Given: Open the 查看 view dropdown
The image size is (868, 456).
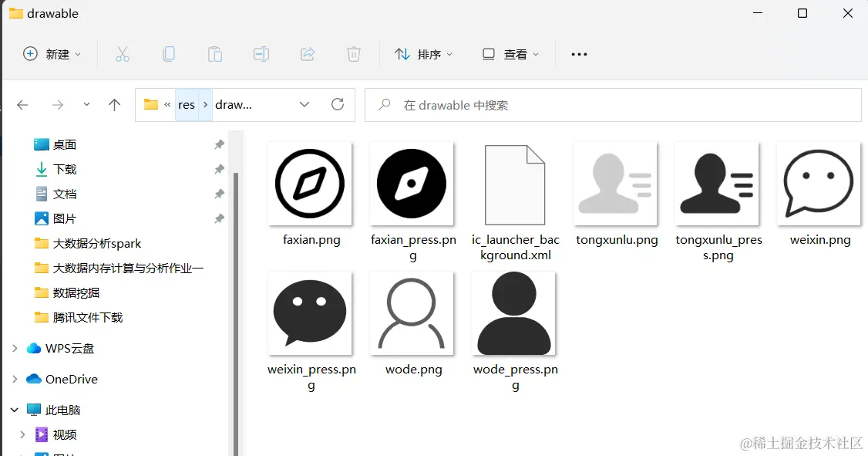Looking at the screenshot, I should point(510,54).
